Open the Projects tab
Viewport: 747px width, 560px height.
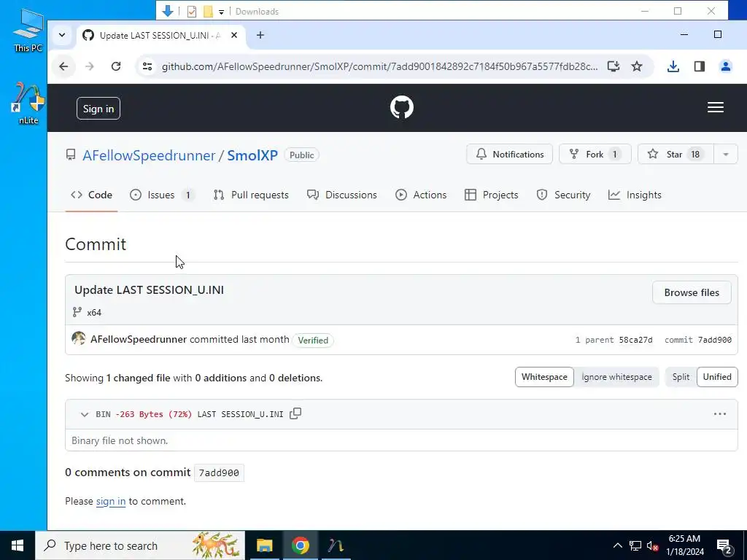tap(491, 195)
